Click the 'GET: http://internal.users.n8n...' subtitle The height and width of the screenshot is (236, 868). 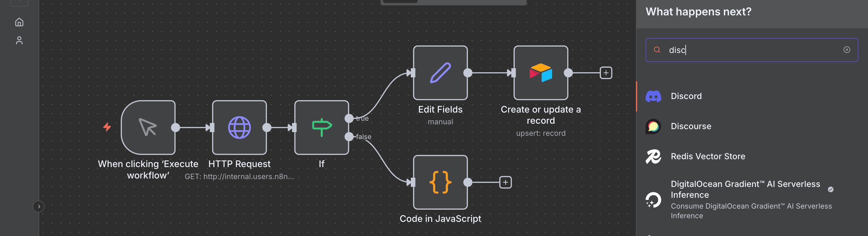239,177
